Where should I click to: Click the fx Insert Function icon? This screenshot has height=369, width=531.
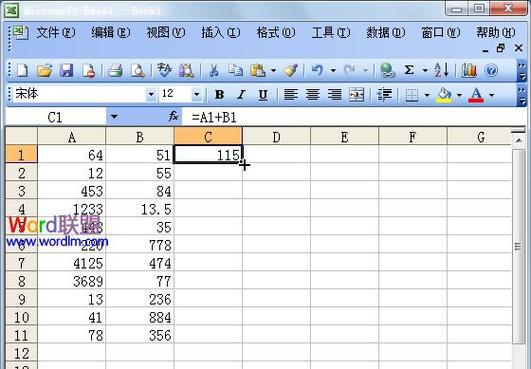(173, 116)
